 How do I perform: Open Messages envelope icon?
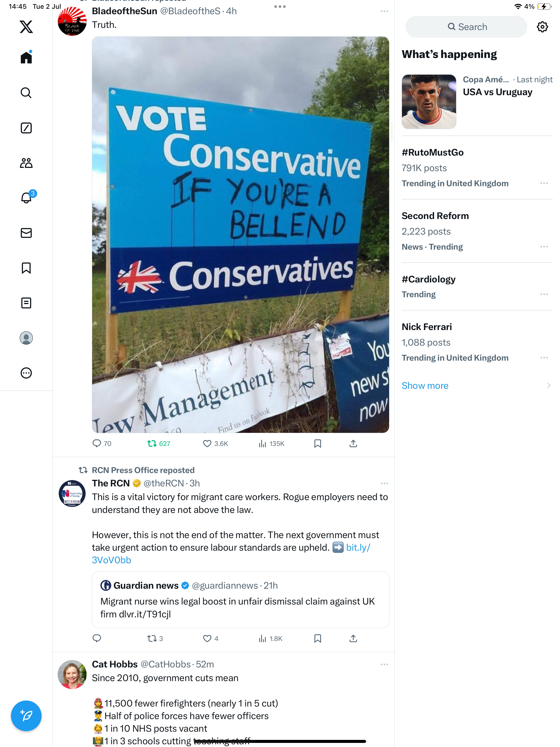click(x=26, y=233)
